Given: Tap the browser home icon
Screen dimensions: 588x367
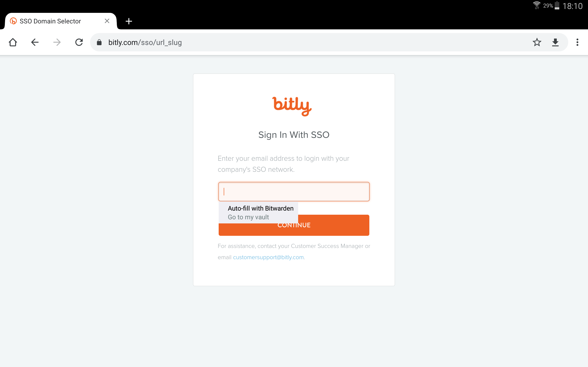Looking at the screenshot, I should 13,42.
